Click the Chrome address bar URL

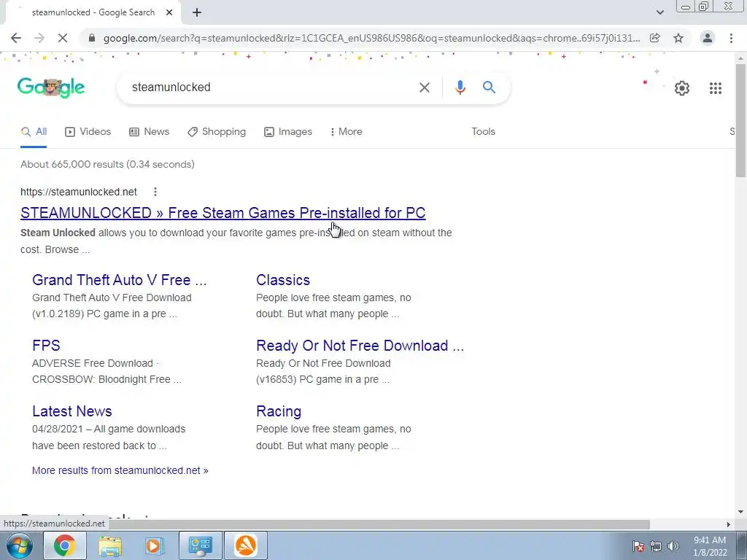(371, 38)
